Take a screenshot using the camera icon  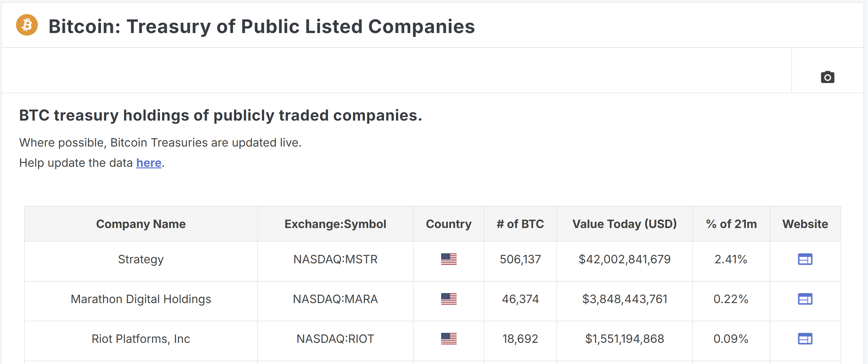828,77
